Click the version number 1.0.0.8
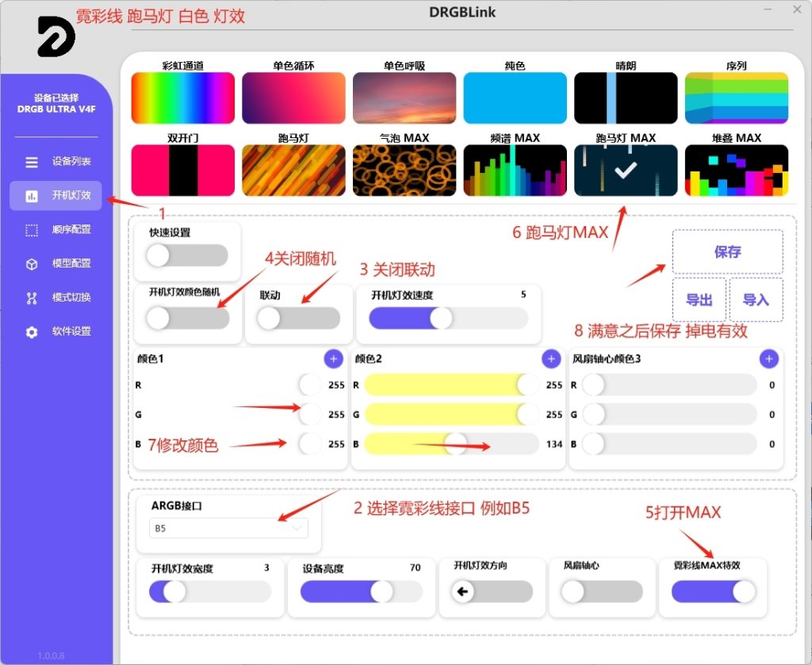The height and width of the screenshot is (665, 812). click(x=51, y=655)
